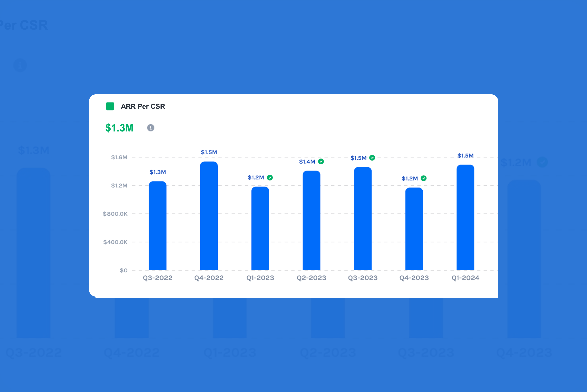The image size is (587, 392).
Task: Click the Q3-2023 bar
Action: pyautogui.click(x=363, y=219)
